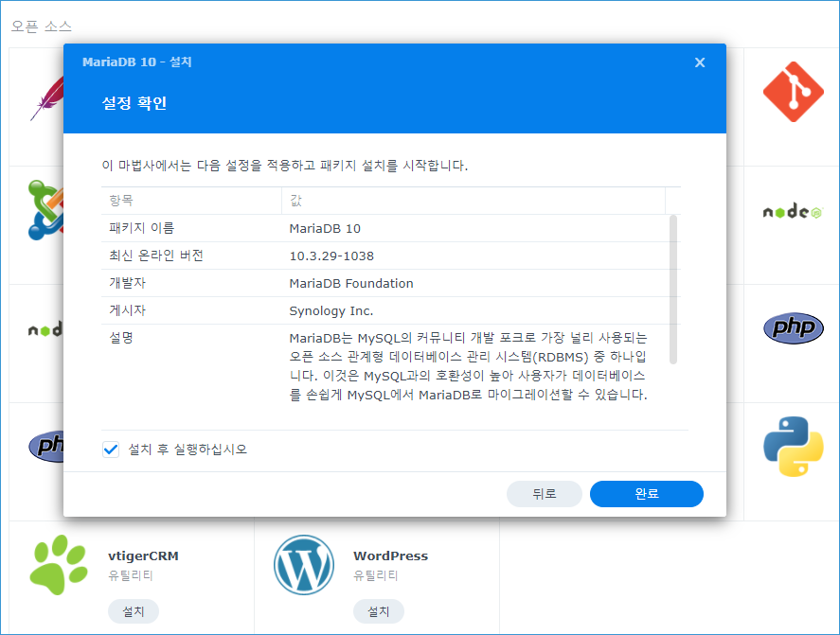Click the 'MariaDB 10 - 설치' title text
This screenshot has width=840, height=635.
click(x=137, y=62)
